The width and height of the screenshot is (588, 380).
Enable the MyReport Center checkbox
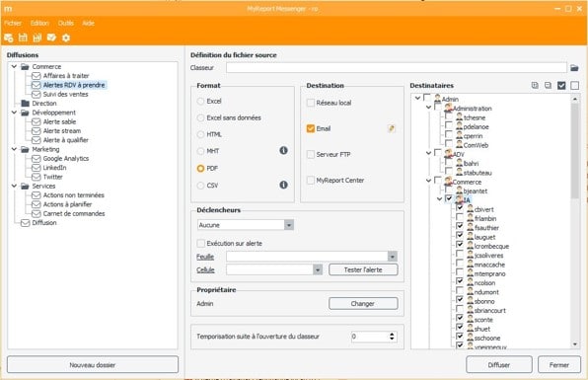click(311, 180)
